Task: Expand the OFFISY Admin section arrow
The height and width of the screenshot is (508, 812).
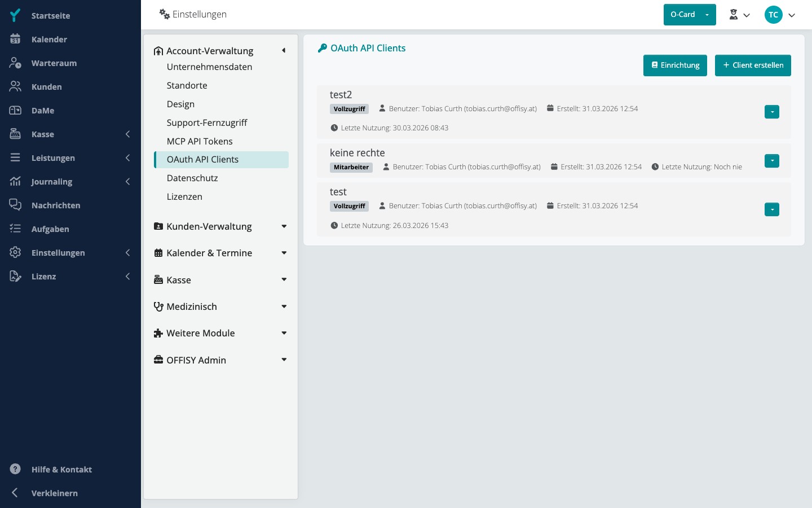Action: [284, 360]
